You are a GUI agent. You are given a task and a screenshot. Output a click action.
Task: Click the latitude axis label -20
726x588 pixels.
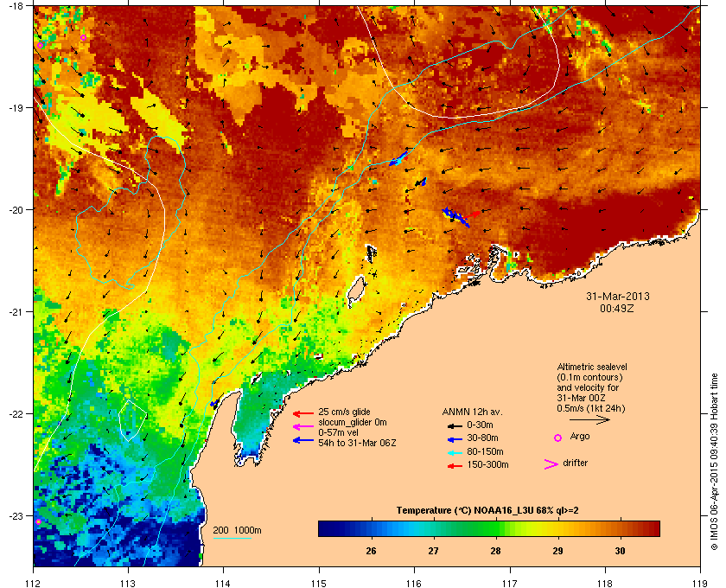coord(17,210)
